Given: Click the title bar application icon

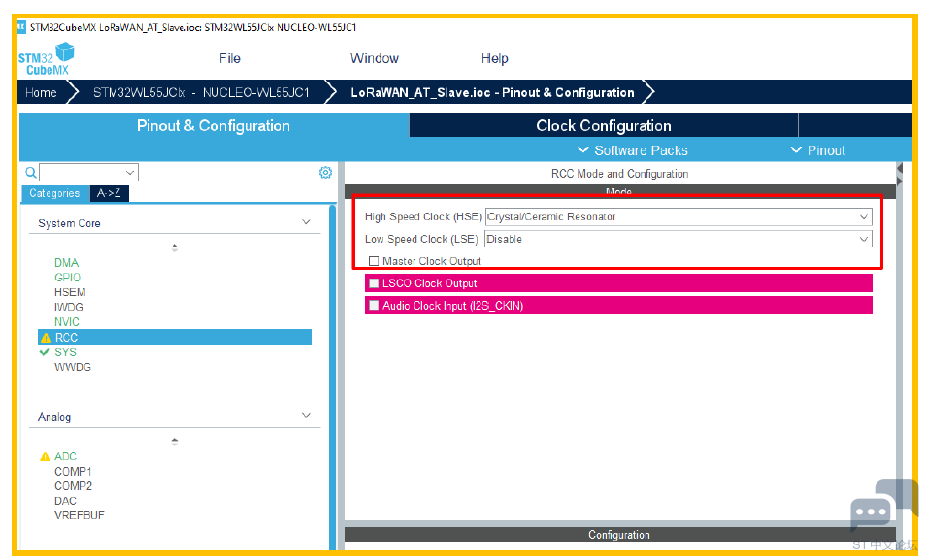Looking at the screenshot, I should point(22,26).
